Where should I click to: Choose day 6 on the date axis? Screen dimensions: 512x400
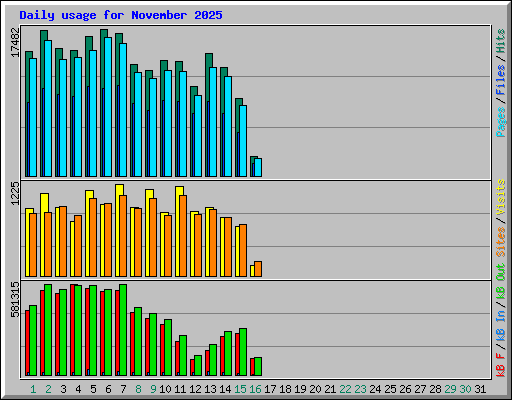pyautogui.click(x=108, y=389)
